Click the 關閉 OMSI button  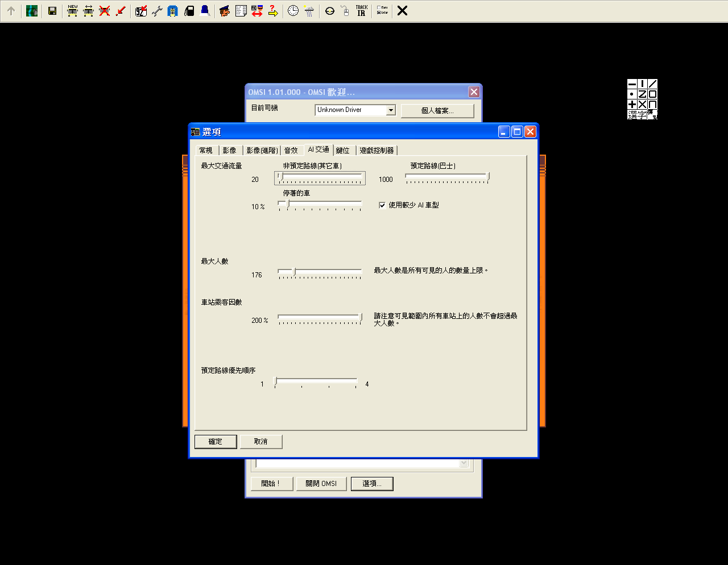[x=321, y=484]
